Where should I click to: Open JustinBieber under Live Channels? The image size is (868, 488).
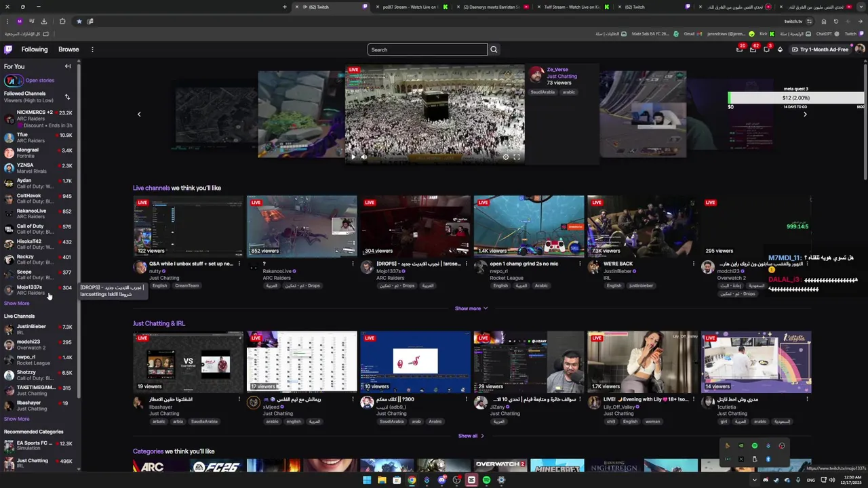39,329
